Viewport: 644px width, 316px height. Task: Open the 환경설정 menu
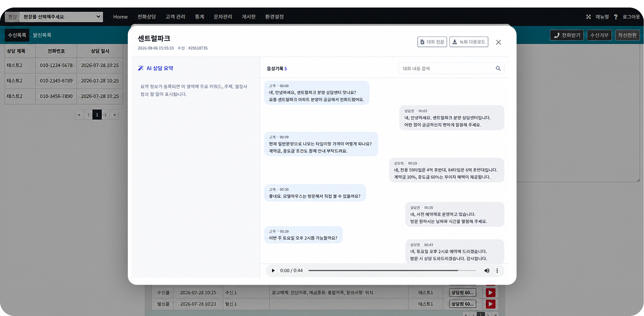click(275, 17)
